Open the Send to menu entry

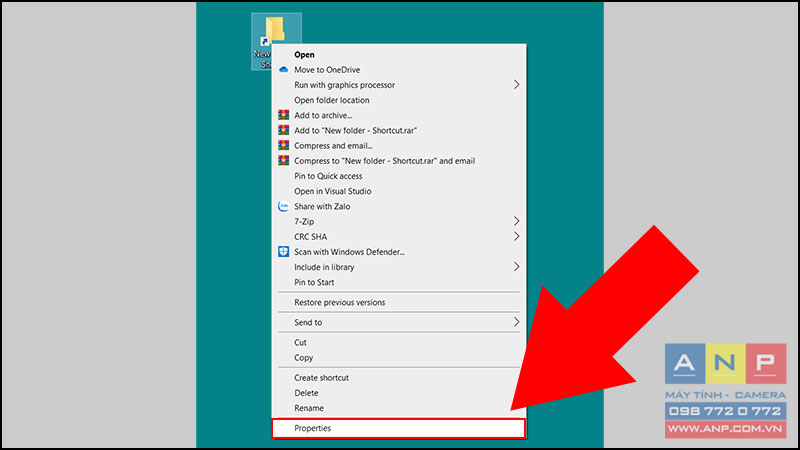[x=398, y=322]
